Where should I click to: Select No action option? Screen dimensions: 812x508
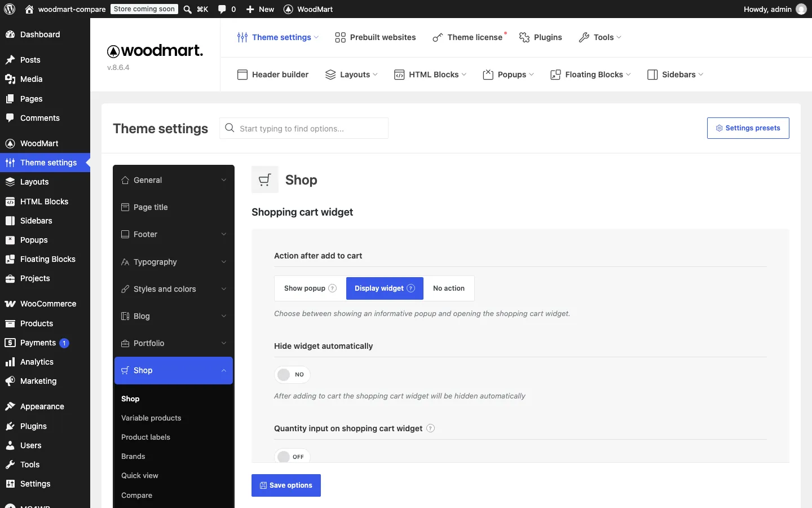449,288
